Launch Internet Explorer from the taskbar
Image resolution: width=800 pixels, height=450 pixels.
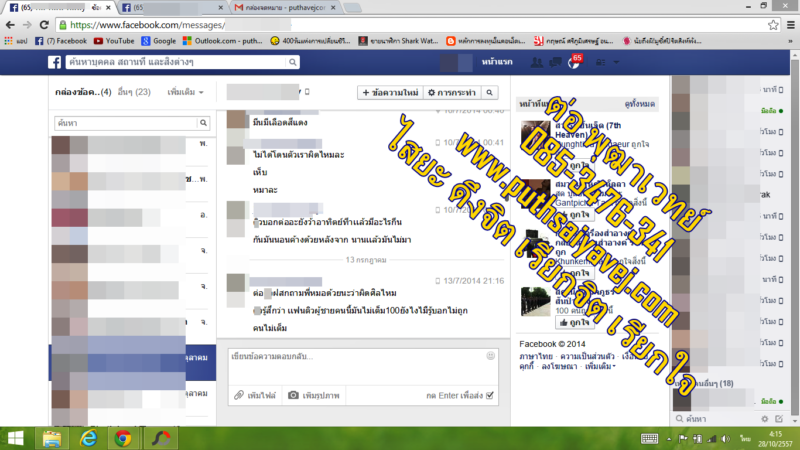coord(88,438)
